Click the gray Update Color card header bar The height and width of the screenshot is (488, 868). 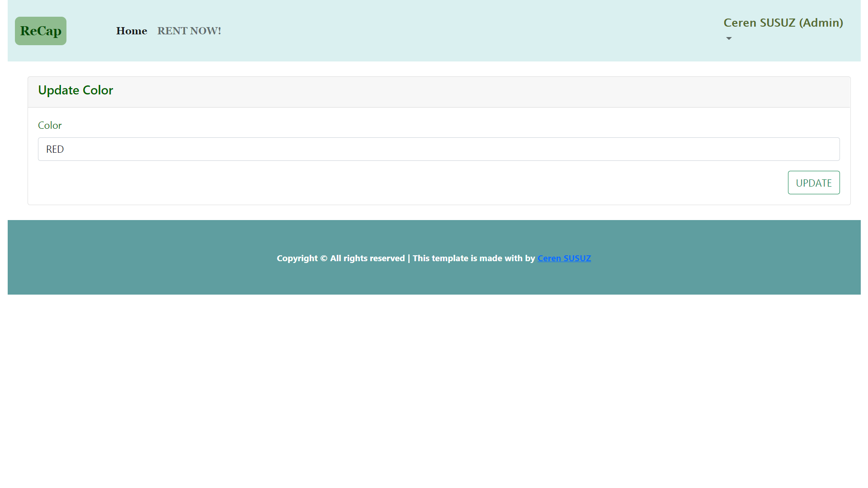point(452,92)
